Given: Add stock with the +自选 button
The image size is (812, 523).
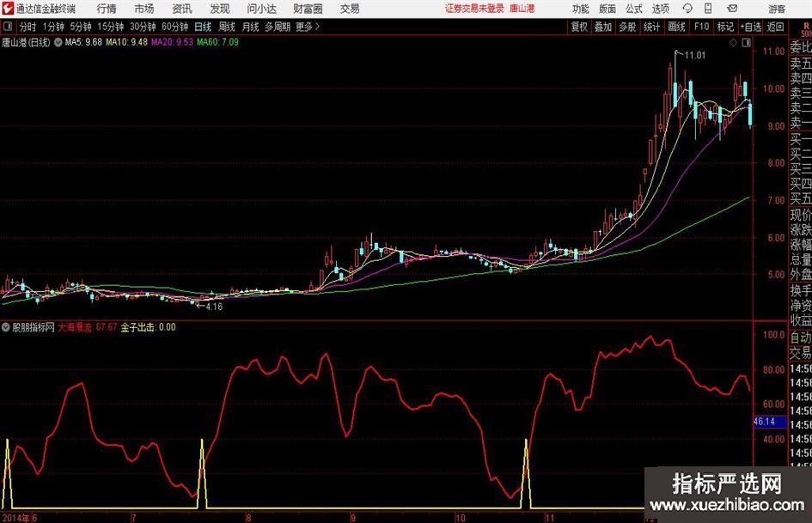Looking at the screenshot, I should 750,27.
